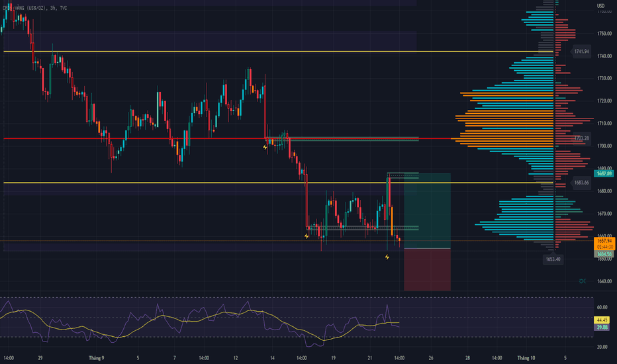Click the purple 39.88 RSI value
The height and width of the screenshot is (364, 617).
pos(602,327)
